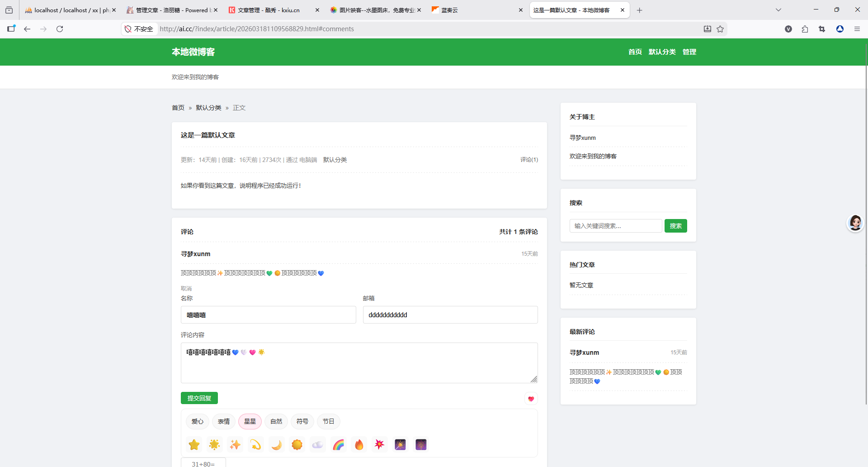Click the screenshot crop tool icon
Screen dimensions: 868x467
coord(822,29)
